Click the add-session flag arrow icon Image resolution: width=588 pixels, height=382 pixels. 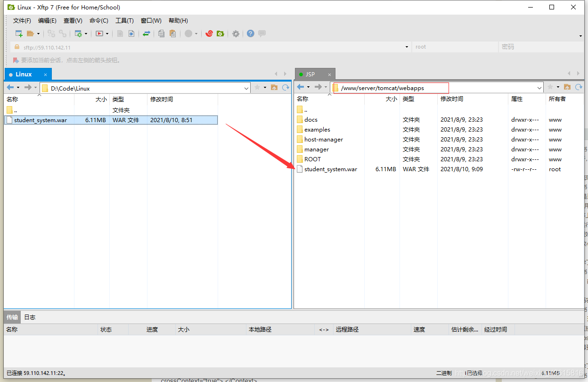(x=16, y=60)
